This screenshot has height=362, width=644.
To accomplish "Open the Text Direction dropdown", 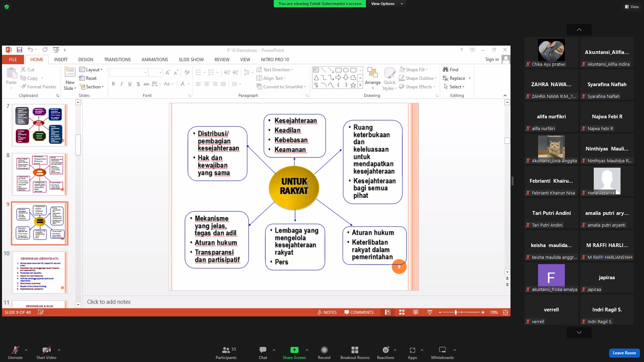I will click(x=275, y=70).
